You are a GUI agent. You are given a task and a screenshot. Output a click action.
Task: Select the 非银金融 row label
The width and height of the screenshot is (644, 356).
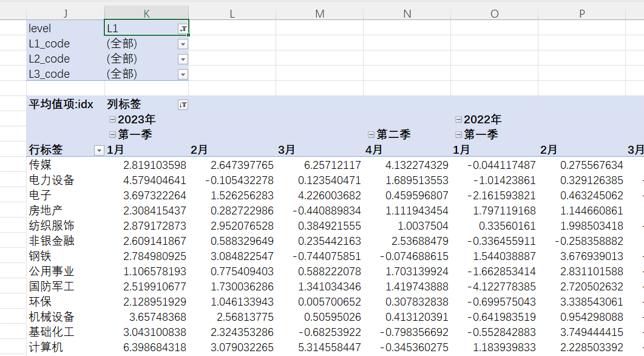pos(66,241)
